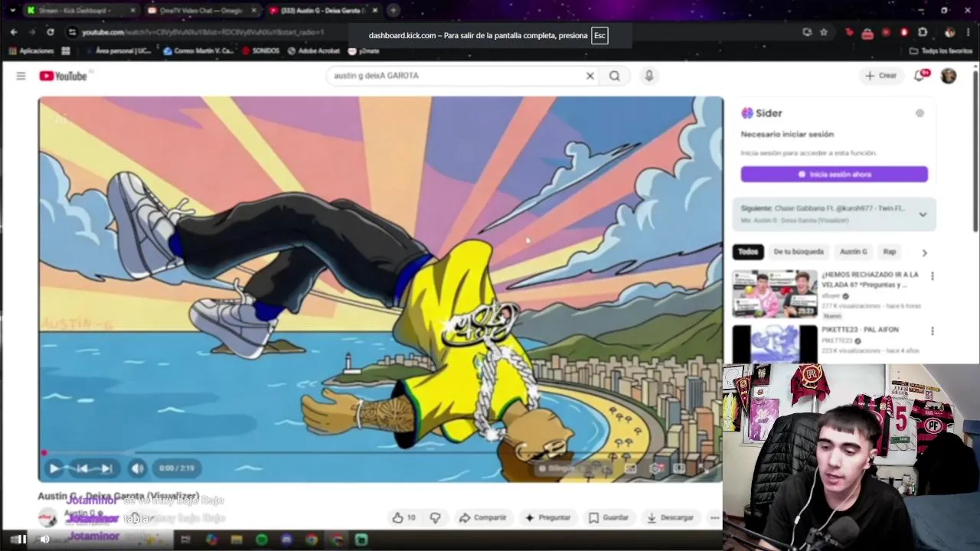Skip to the previous video

point(82,468)
